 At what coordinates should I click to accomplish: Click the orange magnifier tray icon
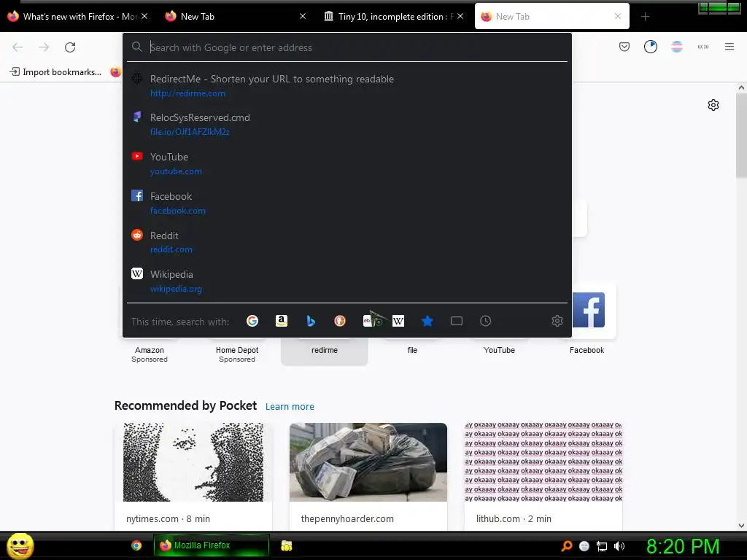point(566,546)
